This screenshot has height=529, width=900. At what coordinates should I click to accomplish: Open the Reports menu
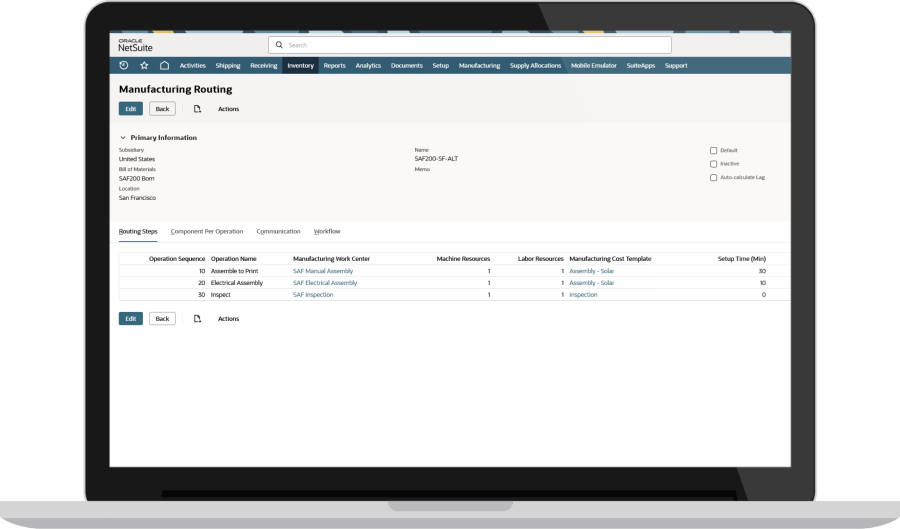(x=335, y=65)
